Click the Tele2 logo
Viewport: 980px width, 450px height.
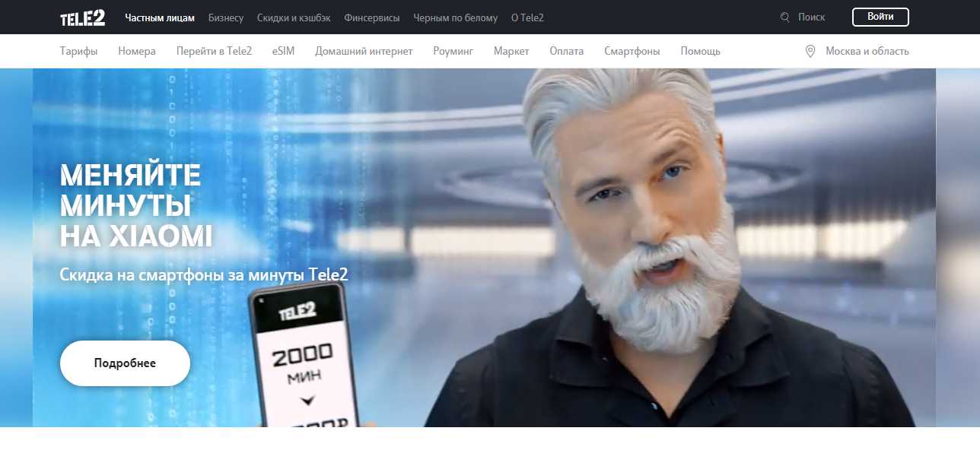(x=83, y=17)
